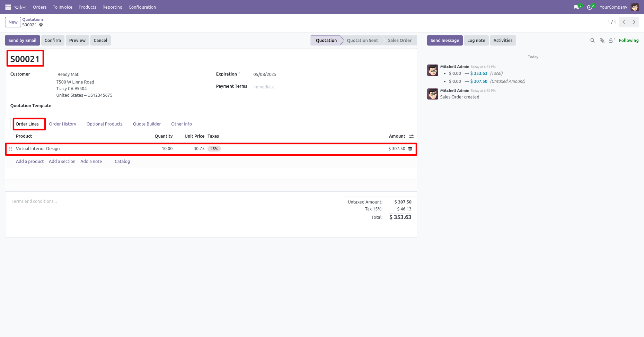Delete the Virtual Interior Design line with the trash icon
644x337 pixels.
(410, 149)
